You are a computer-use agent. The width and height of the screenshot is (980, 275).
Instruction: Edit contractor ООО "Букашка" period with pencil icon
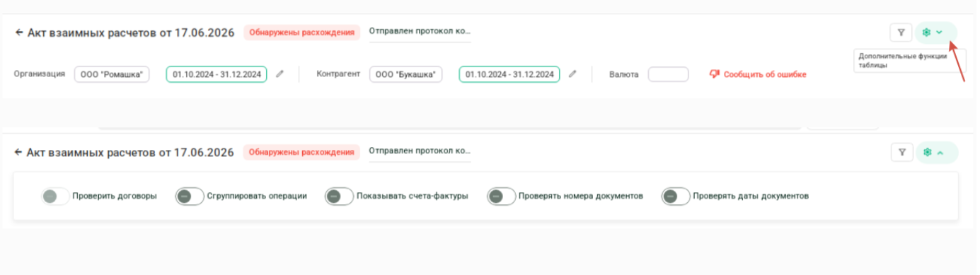point(572,74)
